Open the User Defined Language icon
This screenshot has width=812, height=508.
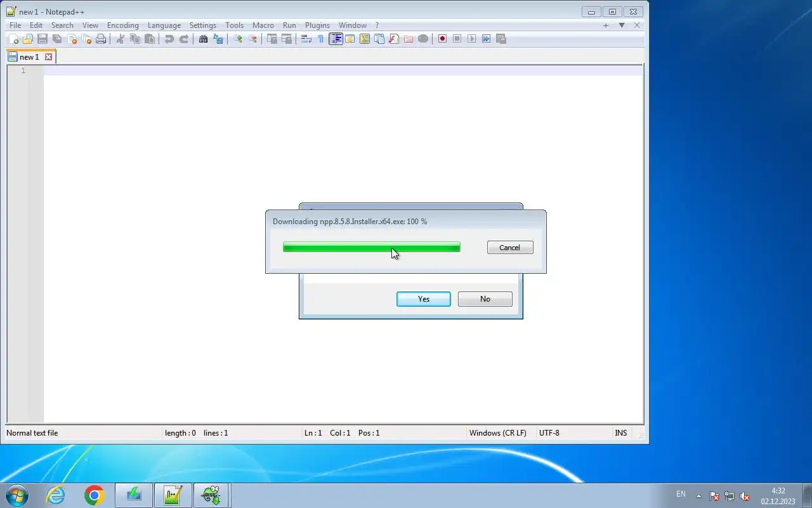[x=350, y=39]
